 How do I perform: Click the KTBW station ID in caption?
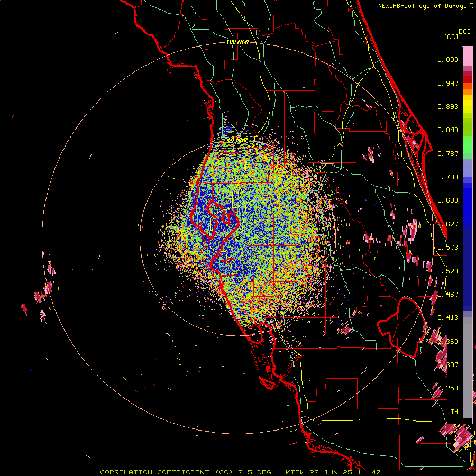296,472
